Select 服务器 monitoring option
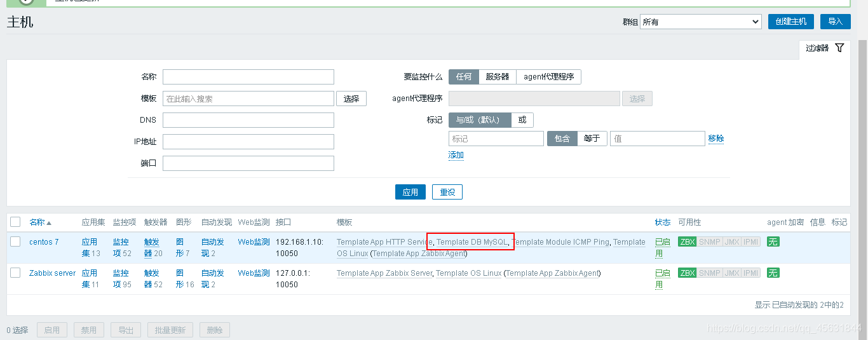Viewport: 868px width, 340px height. (x=497, y=76)
